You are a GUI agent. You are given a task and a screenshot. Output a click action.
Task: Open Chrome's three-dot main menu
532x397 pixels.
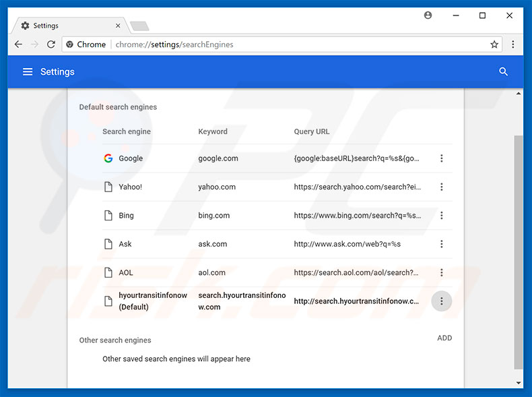(x=513, y=44)
